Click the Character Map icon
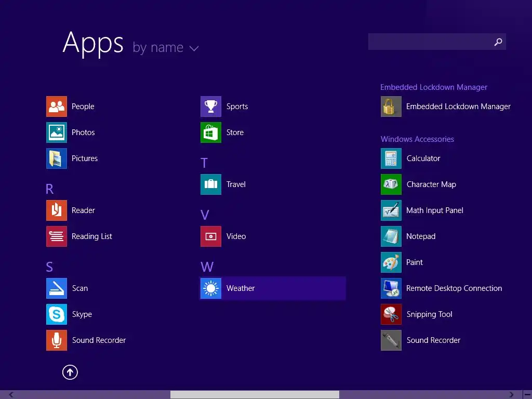Viewport: 532px width, 399px height. [391, 184]
